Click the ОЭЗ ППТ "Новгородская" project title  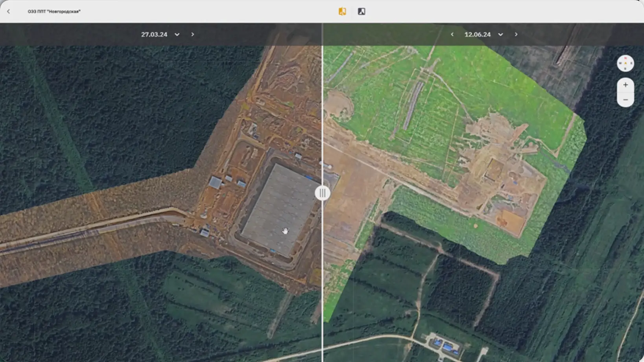tap(54, 11)
